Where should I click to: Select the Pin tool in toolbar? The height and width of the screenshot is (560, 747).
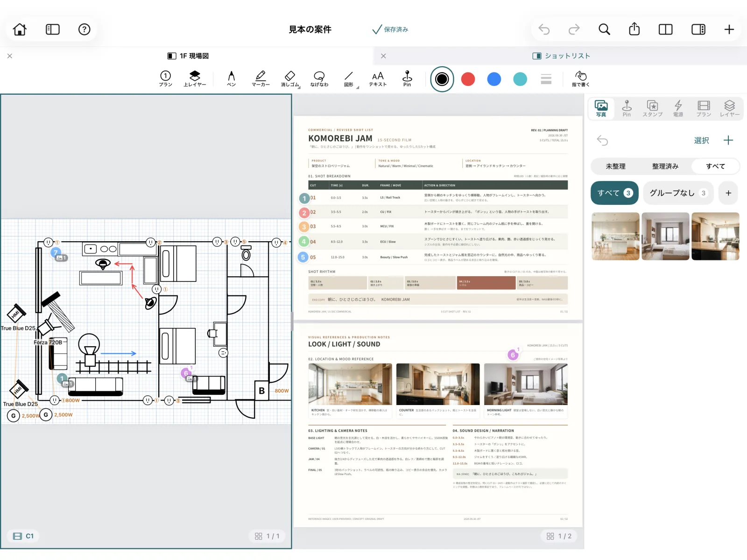point(407,78)
